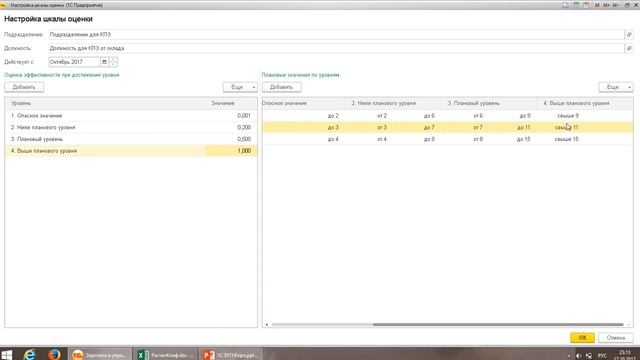Click the value cell 0,001
Image resolution: width=640 pixels, height=360 pixels.
[244, 116]
